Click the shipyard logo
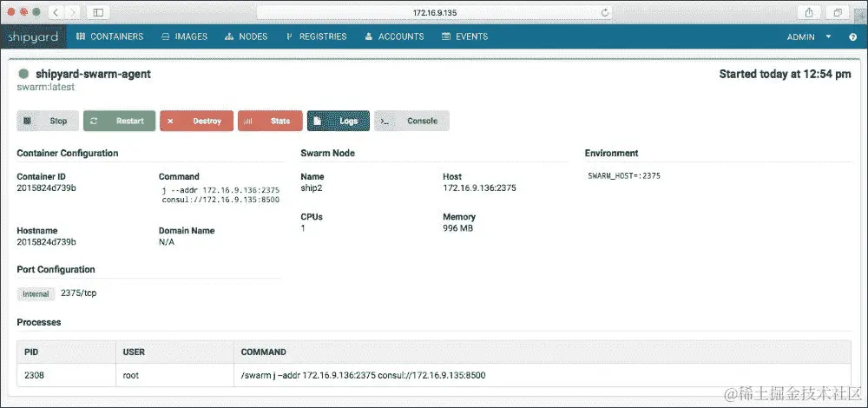The height and width of the screenshot is (408, 868). tap(33, 36)
